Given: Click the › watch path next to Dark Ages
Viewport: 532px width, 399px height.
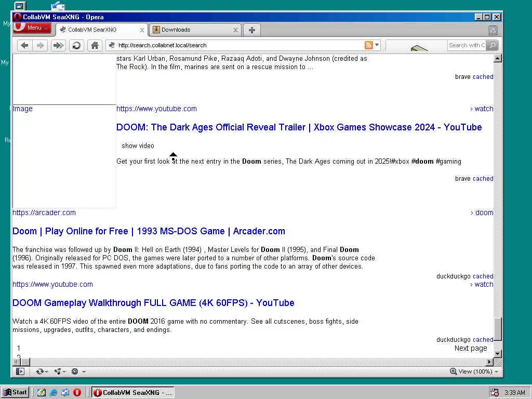Looking at the screenshot, I should pyautogui.click(x=482, y=109).
